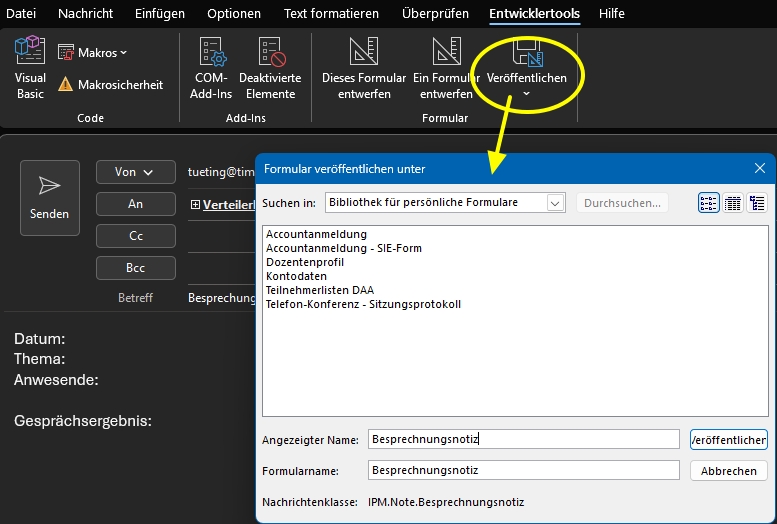Click the Betreff subject field
This screenshot has height=524, width=777.
point(222,298)
